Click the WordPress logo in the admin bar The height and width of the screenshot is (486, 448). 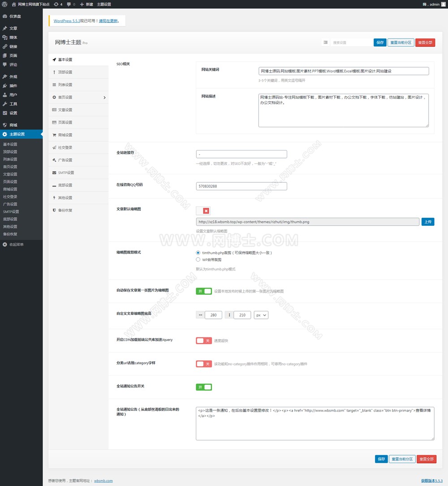click(x=4, y=4)
